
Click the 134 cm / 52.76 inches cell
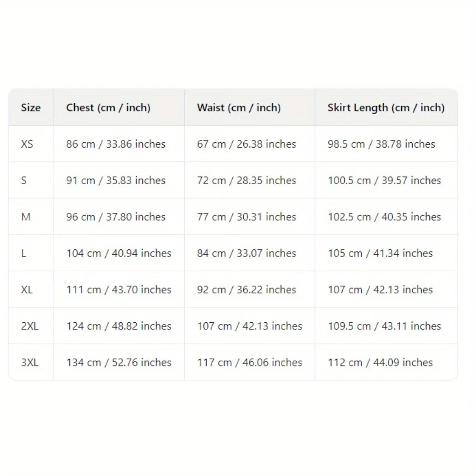pyautogui.click(x=119, y=362)
